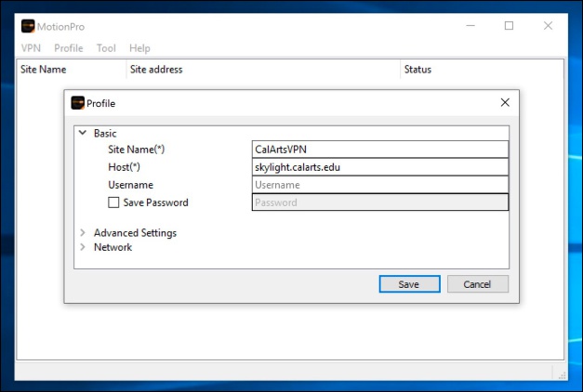Open the Tool menu
583x392 pixels.
106,48
